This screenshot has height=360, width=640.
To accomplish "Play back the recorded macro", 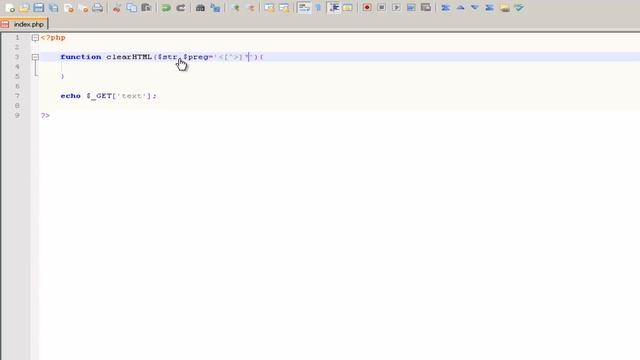I will pos(396,8).
